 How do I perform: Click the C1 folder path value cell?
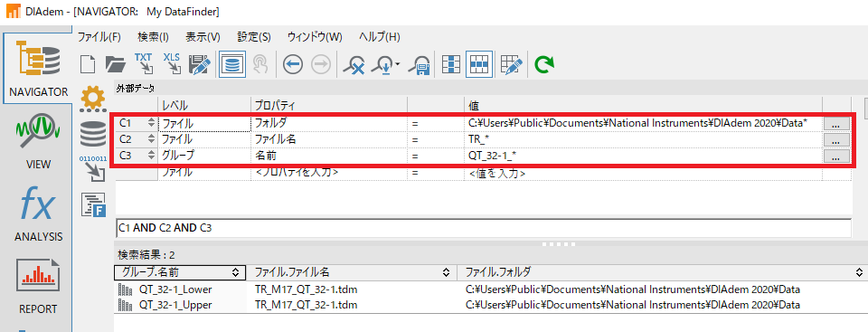click(643, 124)
